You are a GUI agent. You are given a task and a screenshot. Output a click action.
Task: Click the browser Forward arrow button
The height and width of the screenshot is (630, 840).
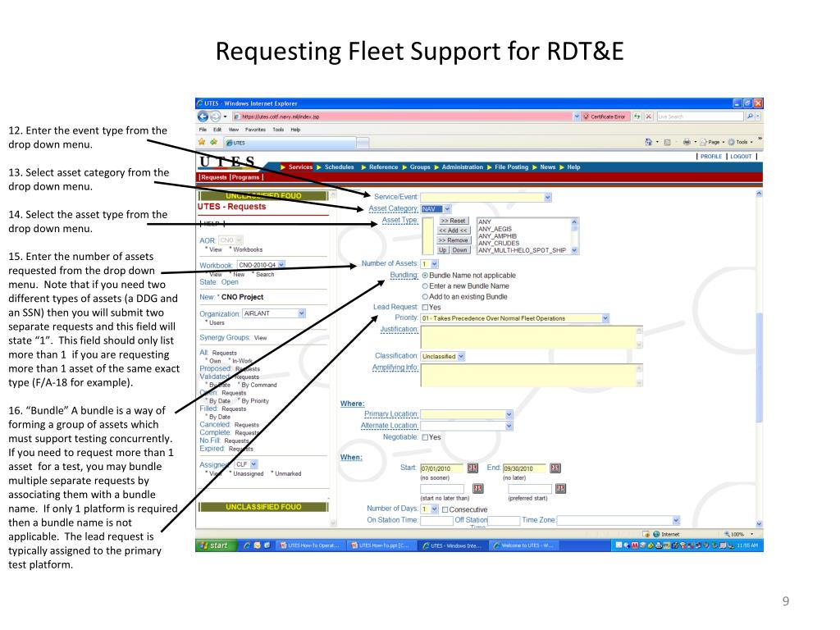point(215,116)
